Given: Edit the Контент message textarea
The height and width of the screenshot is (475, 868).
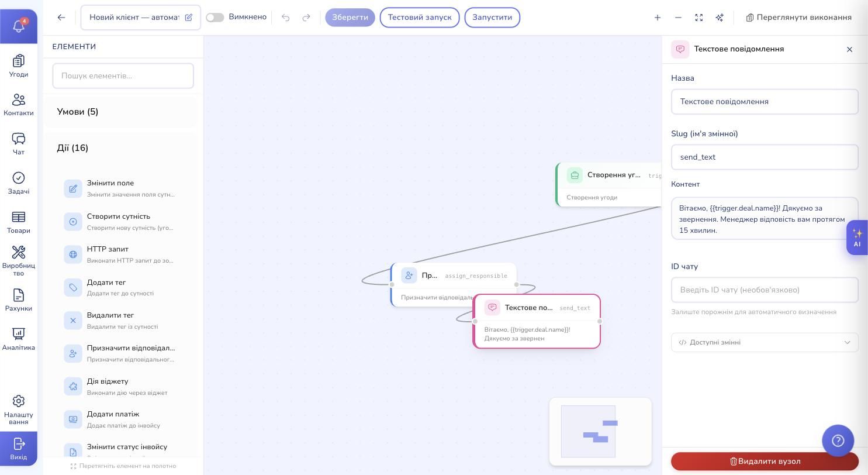Looking at the screenshot, I should coord(765,219).
